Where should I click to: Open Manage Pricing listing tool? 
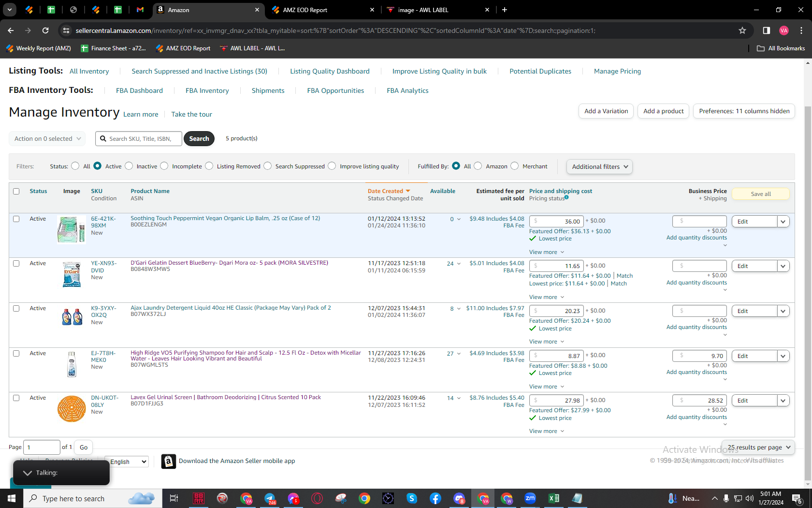point(617,71)
